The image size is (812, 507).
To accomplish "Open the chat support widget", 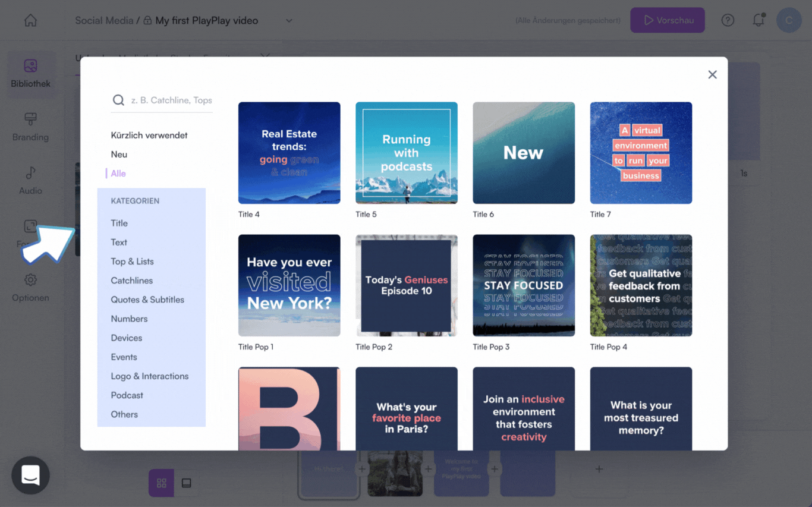I will [30, 475].
